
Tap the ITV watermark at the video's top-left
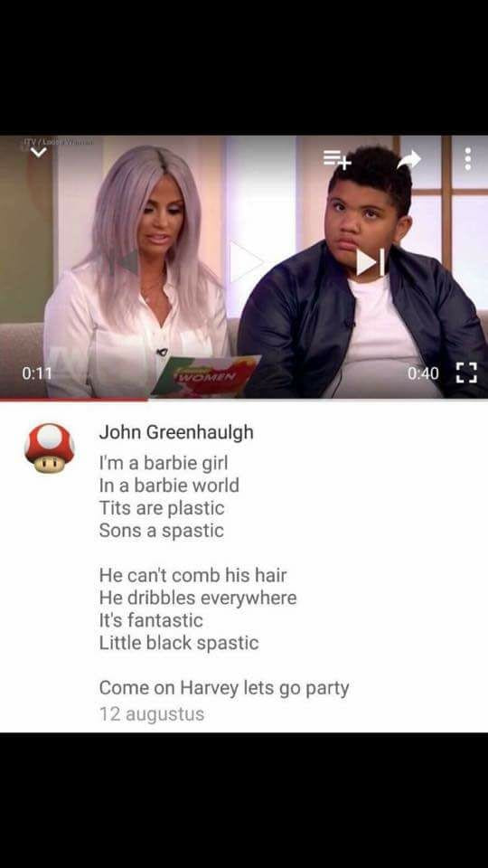pos(58,142)
